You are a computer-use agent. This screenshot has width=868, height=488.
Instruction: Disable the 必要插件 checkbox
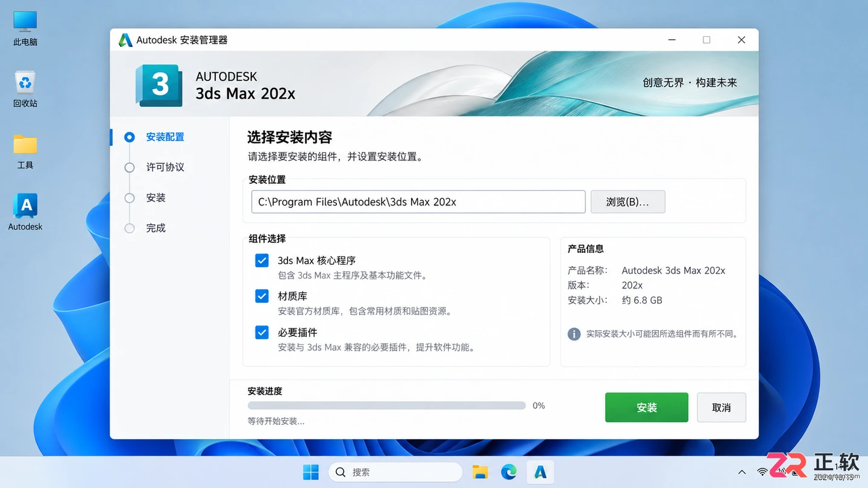click(x=262, y=333)
